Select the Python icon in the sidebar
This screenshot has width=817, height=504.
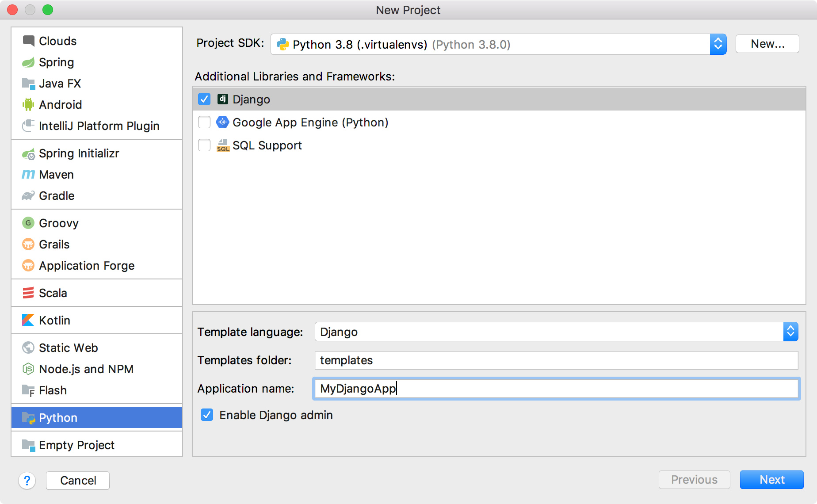point(28,417)
